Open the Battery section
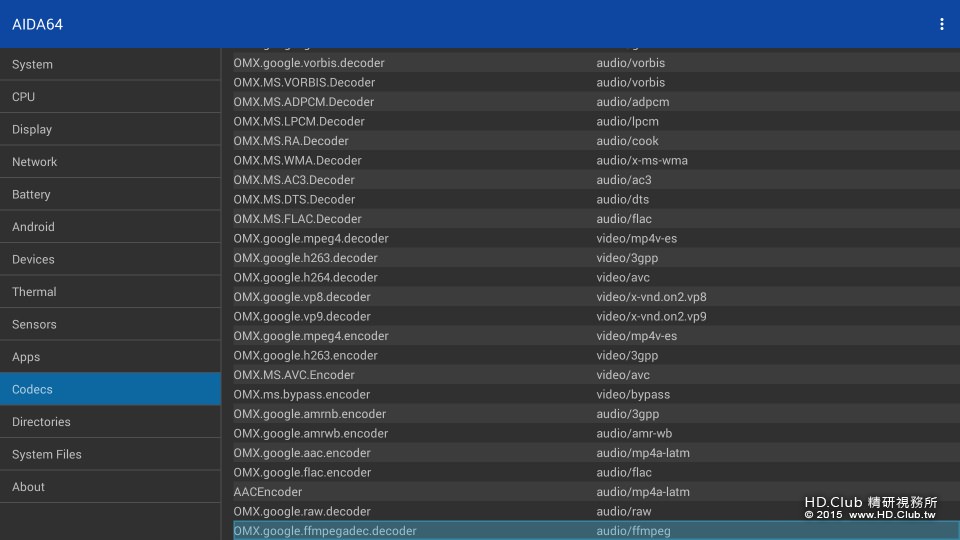This screenshot has width=960, height=540. pyautogui.click(x=110, y=194)
